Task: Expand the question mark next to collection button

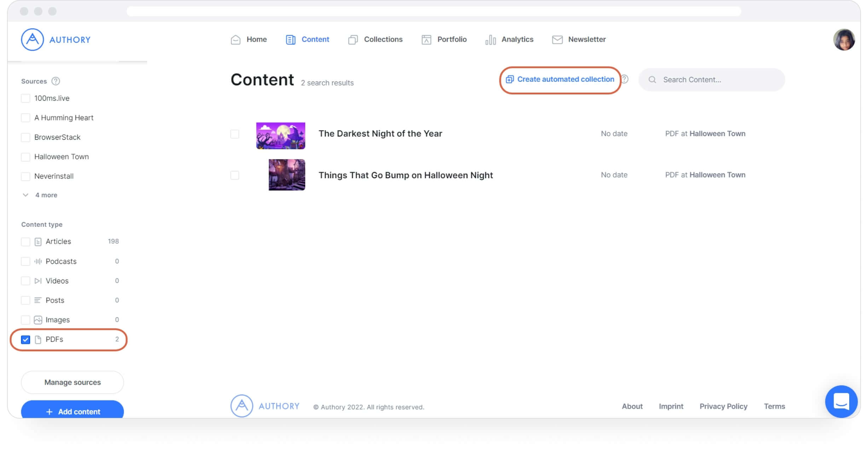Action: pos(625,79)
